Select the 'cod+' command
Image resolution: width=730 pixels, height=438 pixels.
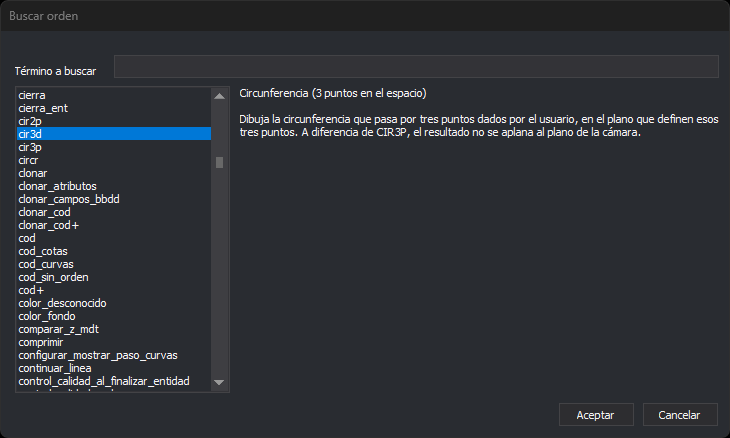(114, 290)
